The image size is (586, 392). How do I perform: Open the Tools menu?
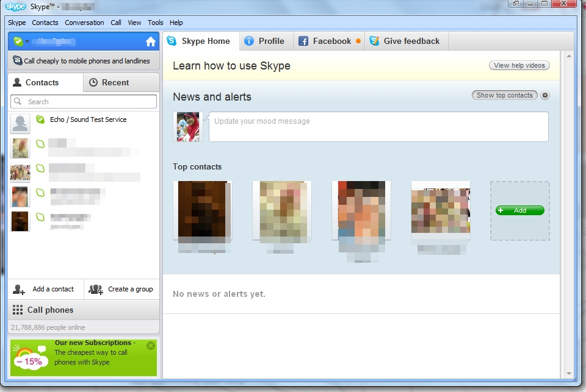156,23
